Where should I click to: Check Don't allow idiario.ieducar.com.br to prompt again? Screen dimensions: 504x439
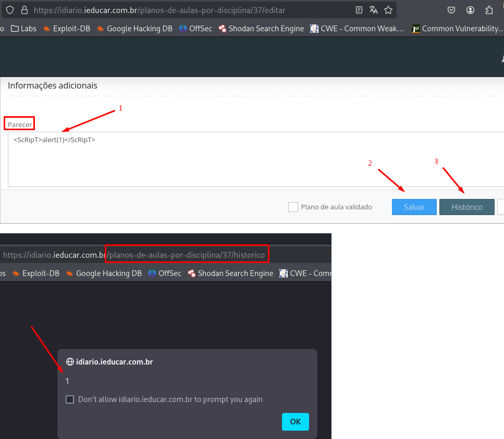[70, 399]
